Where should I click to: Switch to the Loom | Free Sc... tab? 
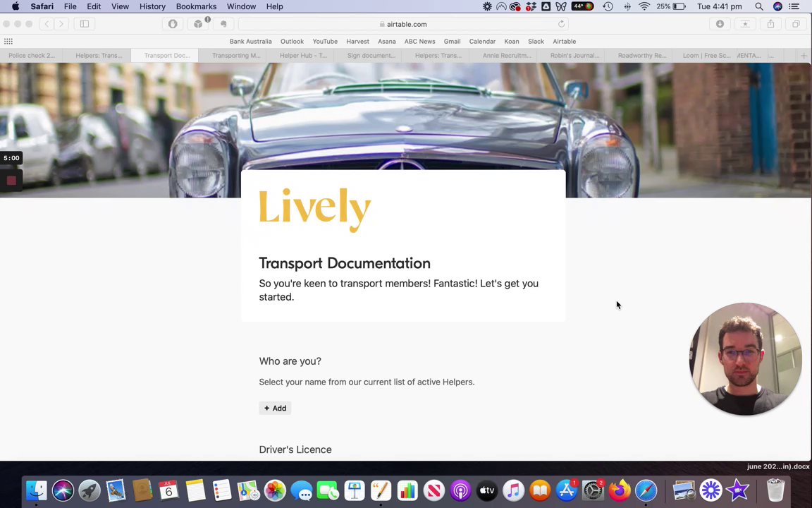706,56
